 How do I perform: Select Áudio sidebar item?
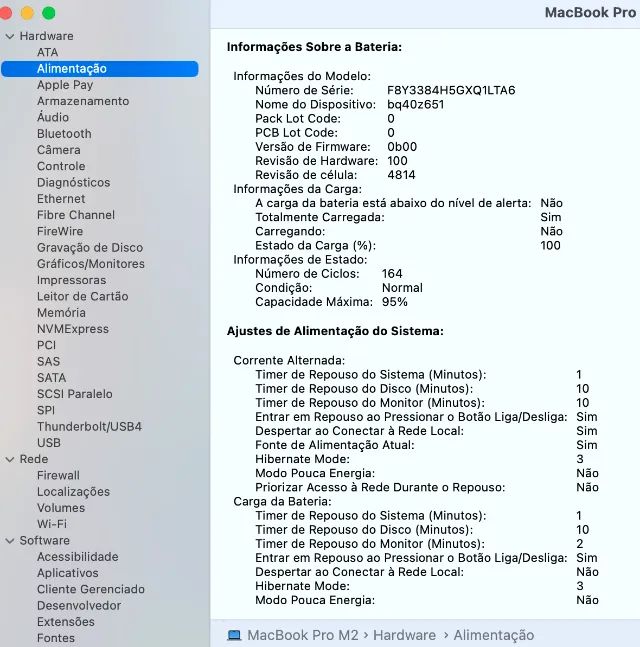53,117
